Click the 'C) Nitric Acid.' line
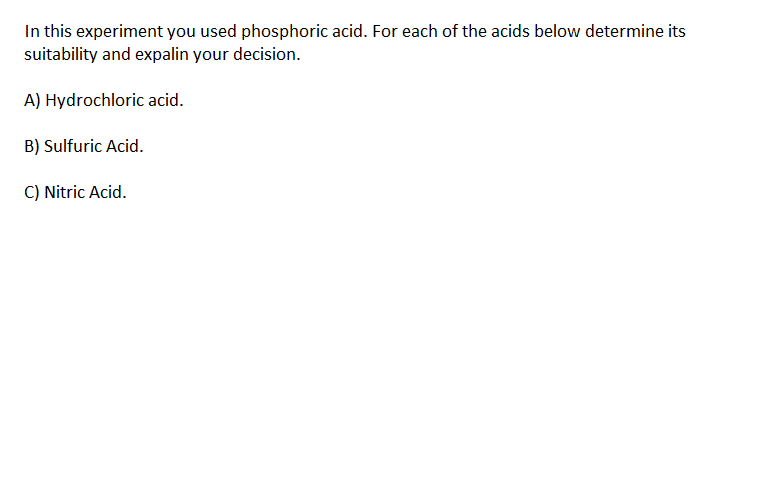Viewport: 768px width, 480px height. [x=75, y=192]
